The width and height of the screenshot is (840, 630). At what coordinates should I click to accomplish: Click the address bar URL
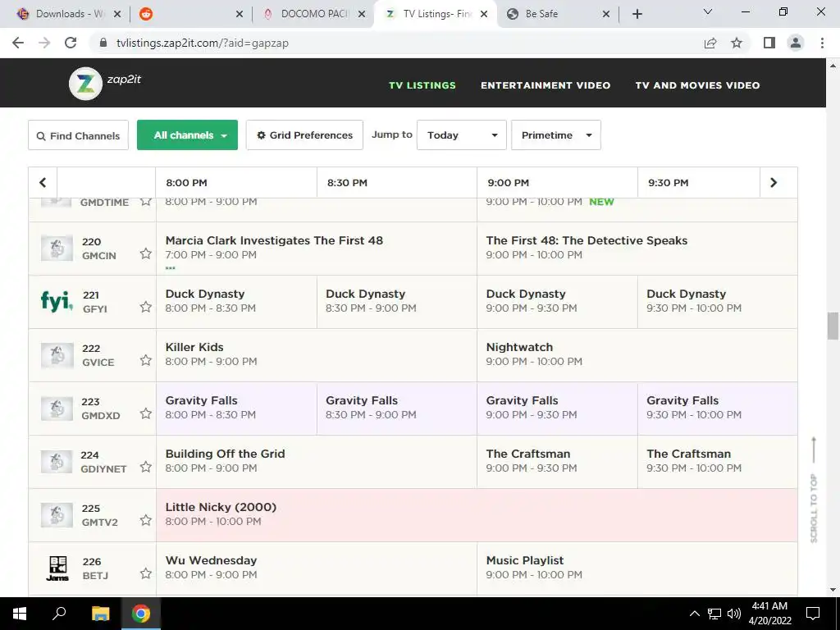click(x=203, y=43)
